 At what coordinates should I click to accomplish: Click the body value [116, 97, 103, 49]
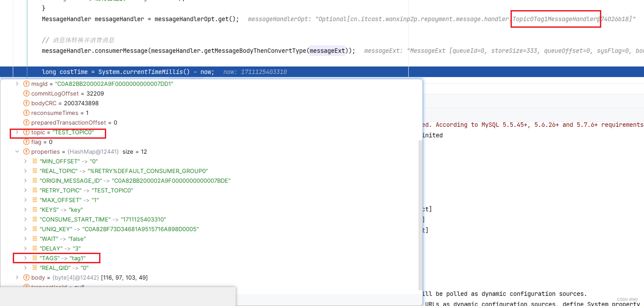click(x=124, y=277)
